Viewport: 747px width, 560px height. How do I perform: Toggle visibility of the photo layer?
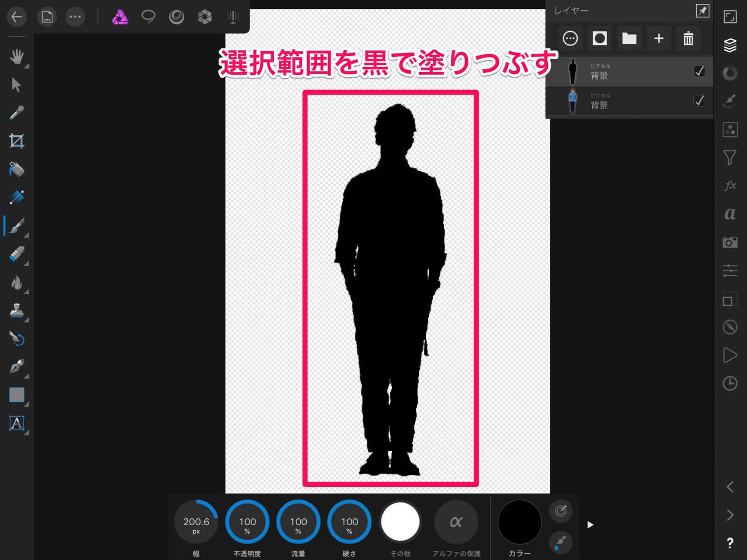pyautogui.click(x=699, y=101)
